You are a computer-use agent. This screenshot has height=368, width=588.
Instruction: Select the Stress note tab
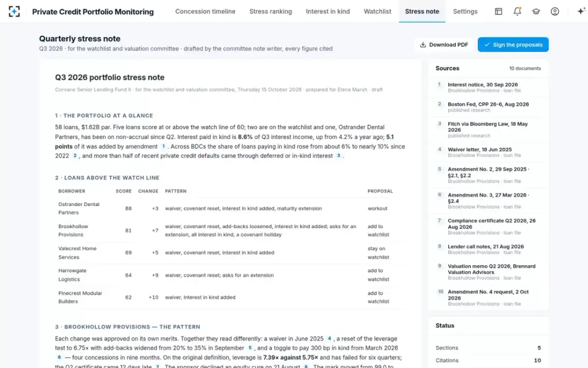click(x=422, y=11)
